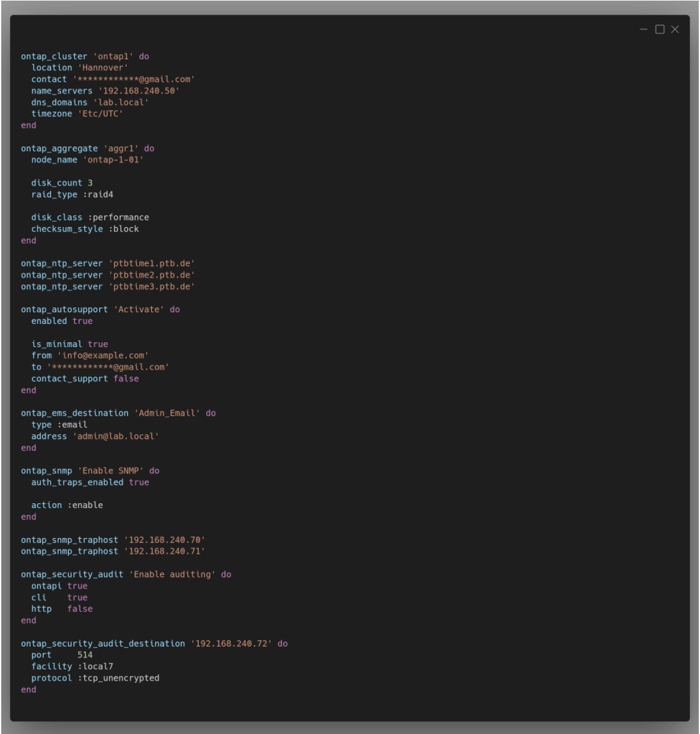
Task: Click the minimize window icon
Action: (644, 29)
